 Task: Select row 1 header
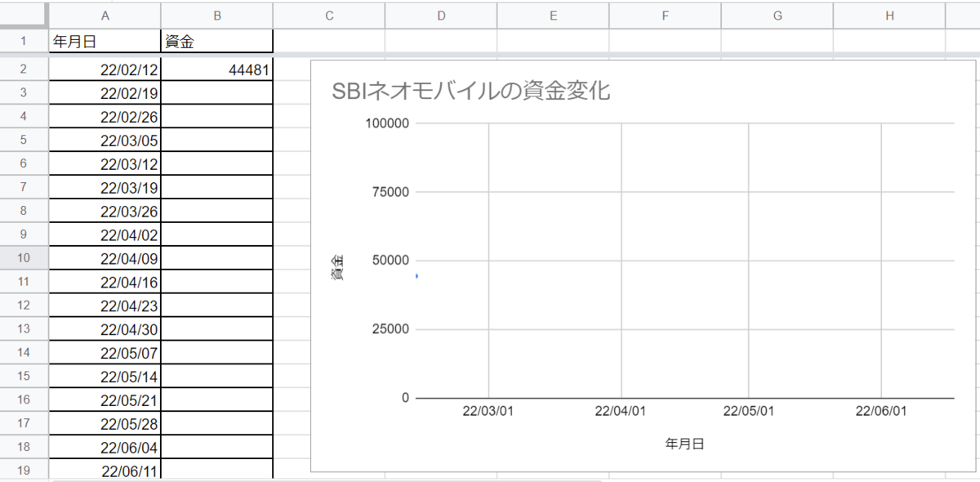(24, 41)
